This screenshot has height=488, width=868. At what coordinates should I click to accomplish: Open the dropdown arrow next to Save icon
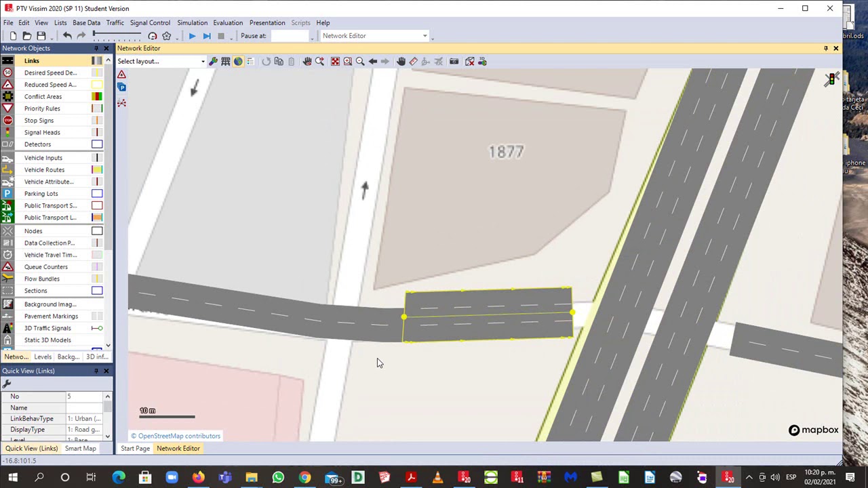[51, 37]
